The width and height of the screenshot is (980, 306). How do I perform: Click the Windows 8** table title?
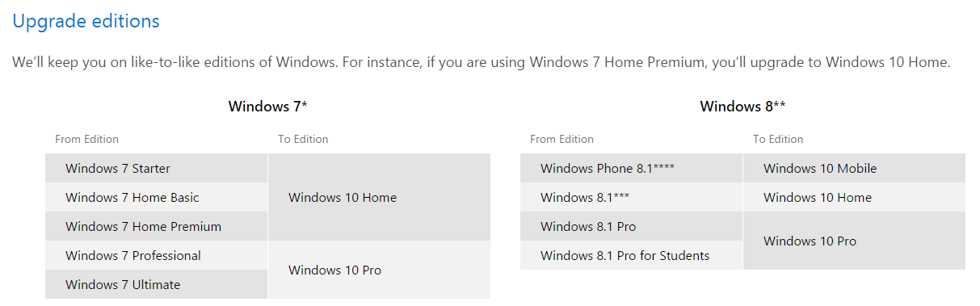coord(742,107)
